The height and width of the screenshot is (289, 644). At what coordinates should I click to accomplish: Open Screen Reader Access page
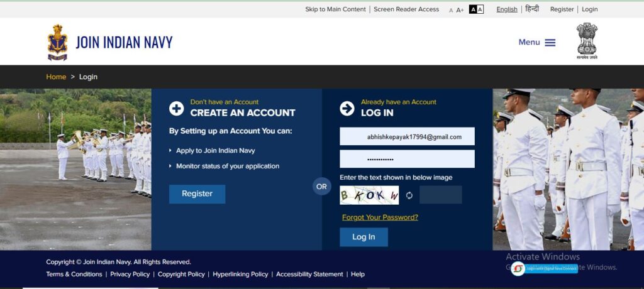[x=406, y=9]
